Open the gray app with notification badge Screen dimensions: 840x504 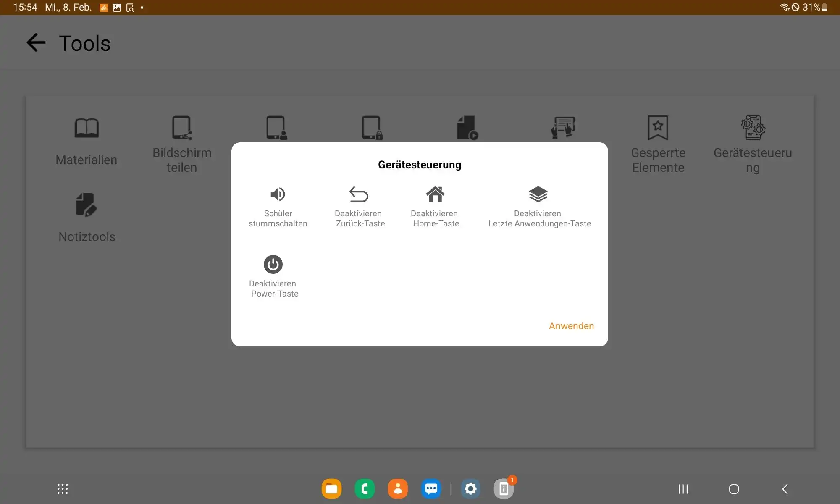(504, 489)
